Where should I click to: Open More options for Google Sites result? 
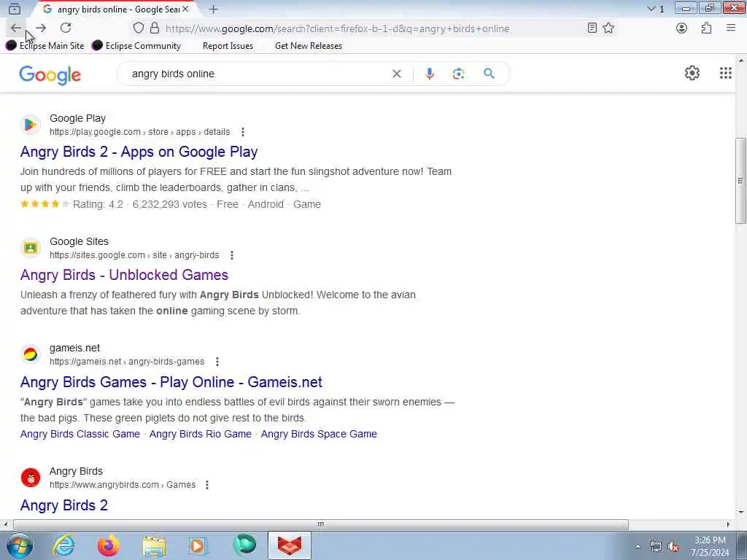click(232, 255)
